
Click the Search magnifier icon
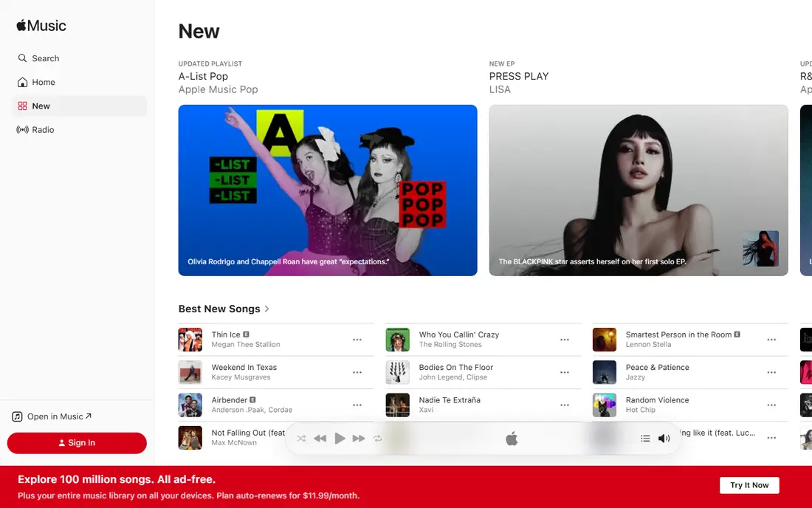click(x=22, y=58)
